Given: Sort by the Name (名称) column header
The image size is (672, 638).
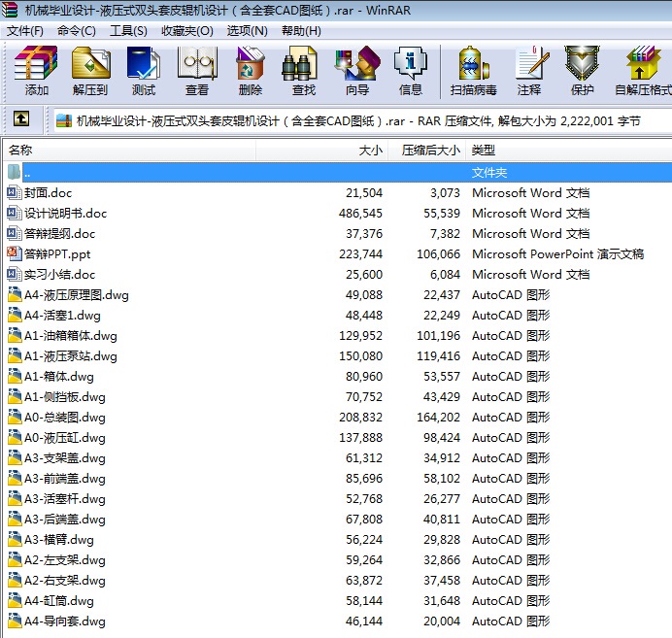Looking at the screenshot, I should [130, 151].
